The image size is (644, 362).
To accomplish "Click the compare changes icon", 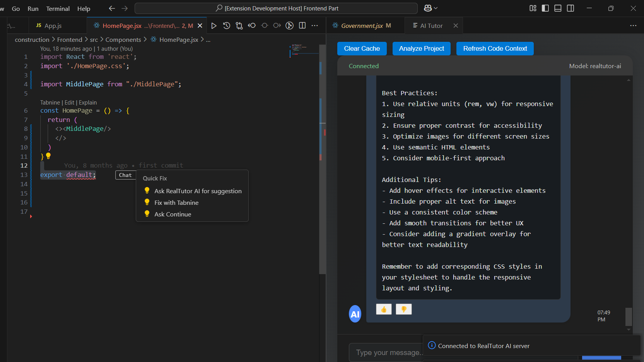I will 239,26.
